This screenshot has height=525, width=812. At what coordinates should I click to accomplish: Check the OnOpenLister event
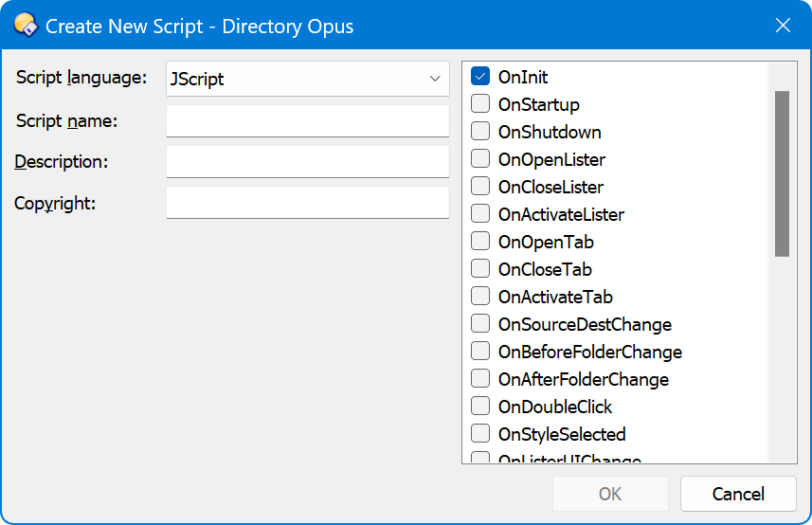pyautogui.click(x=480, y=158)
